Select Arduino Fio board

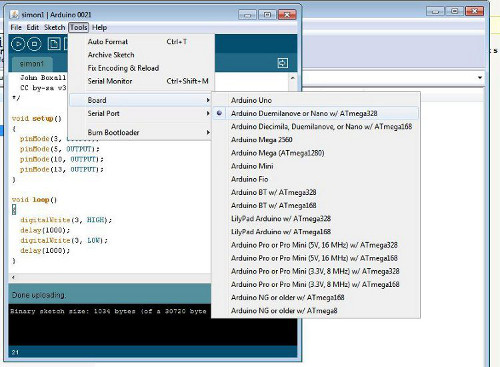pos(316,179)
